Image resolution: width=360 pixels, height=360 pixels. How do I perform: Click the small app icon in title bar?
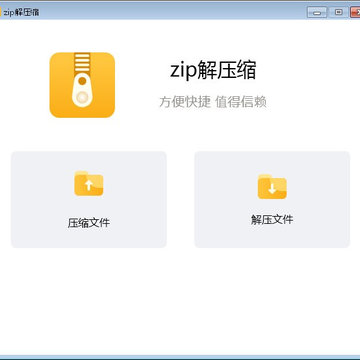[x=1, y=12]
